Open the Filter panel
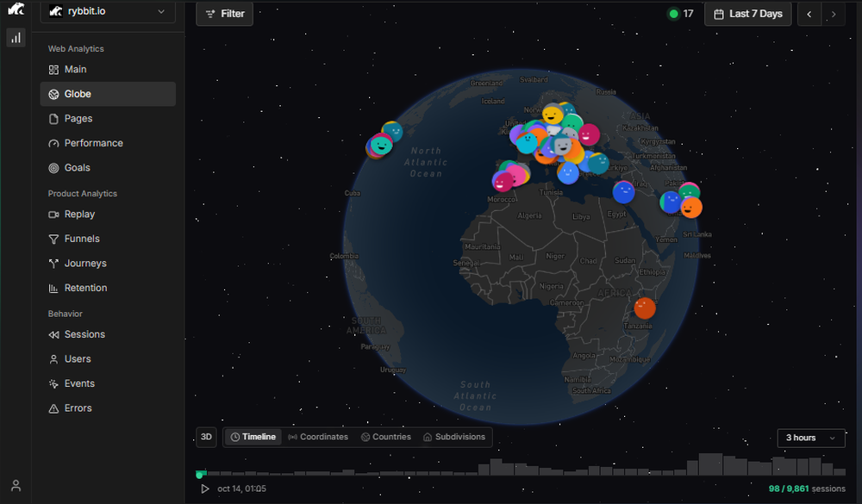 coord(224,14)
